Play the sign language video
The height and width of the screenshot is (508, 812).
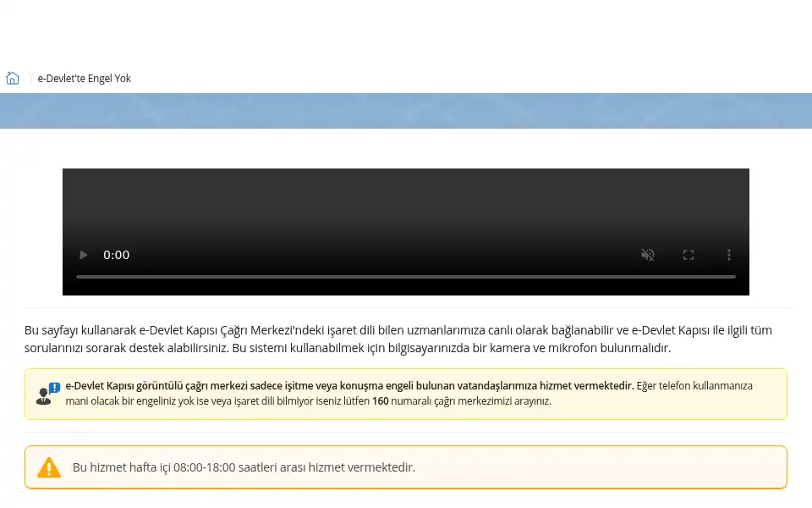(83, 255)
